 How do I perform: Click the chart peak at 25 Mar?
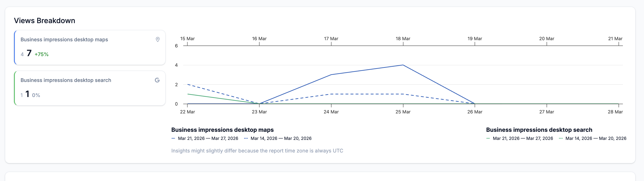403,65
